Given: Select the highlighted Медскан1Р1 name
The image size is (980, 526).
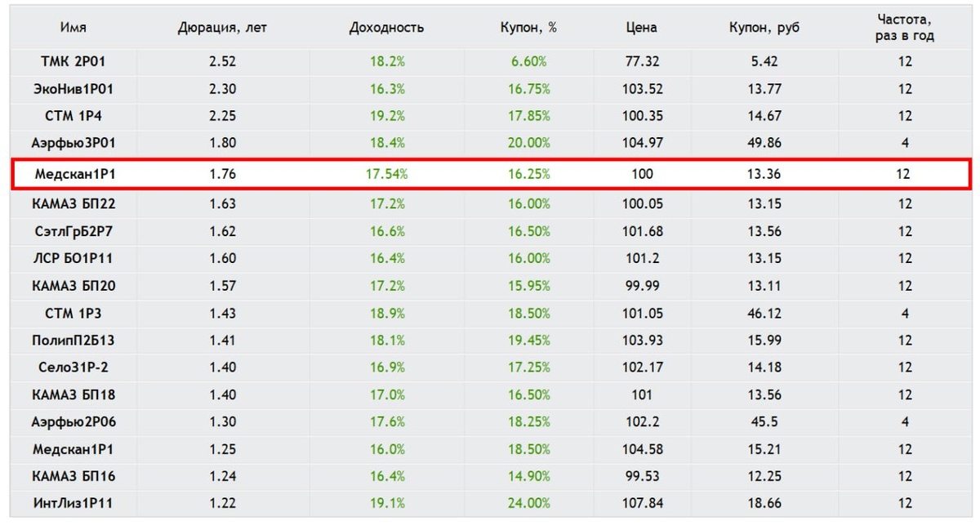Looking at the screenshot, I should pyautogui.click(x=73, y=174).
